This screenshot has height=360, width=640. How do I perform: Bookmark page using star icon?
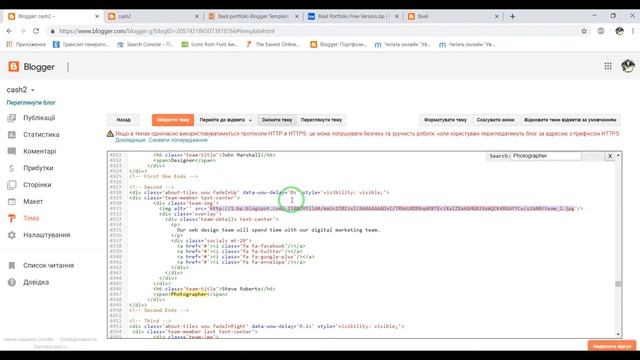(584, 31)
